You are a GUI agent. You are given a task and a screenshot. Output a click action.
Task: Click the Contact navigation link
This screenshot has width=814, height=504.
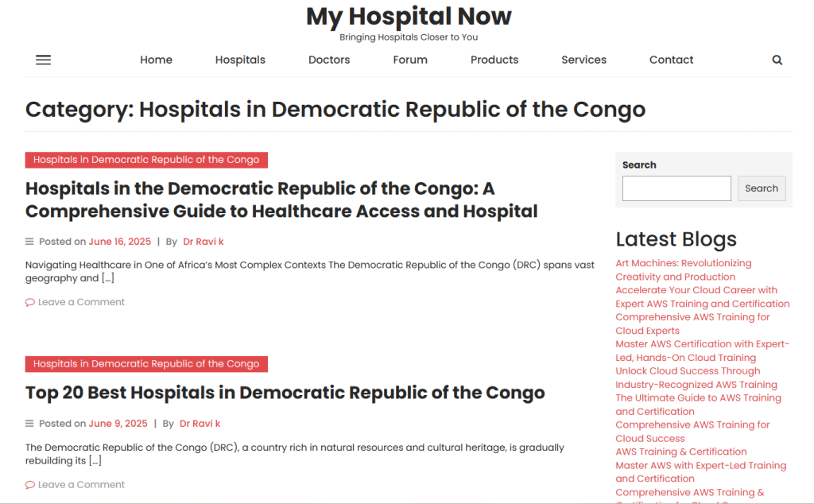[671, 60]
